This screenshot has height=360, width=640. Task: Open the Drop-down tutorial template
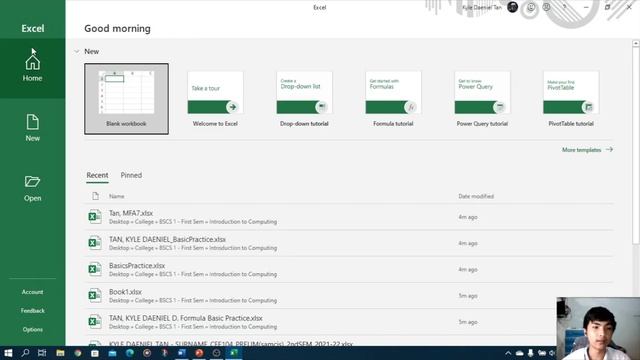[x=304, y=99]
